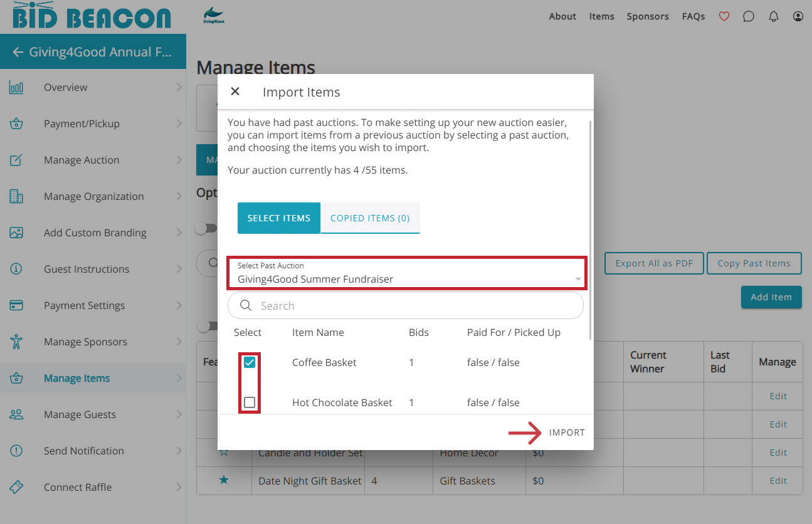Click the Copy Past Items button
The image size is (812, 524).
[754, 263]
